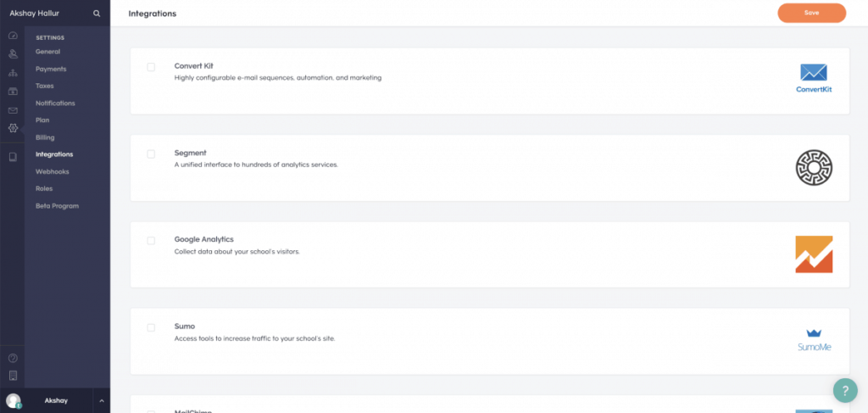
Task: Open Beta Program settings
Action: point(57,206)
